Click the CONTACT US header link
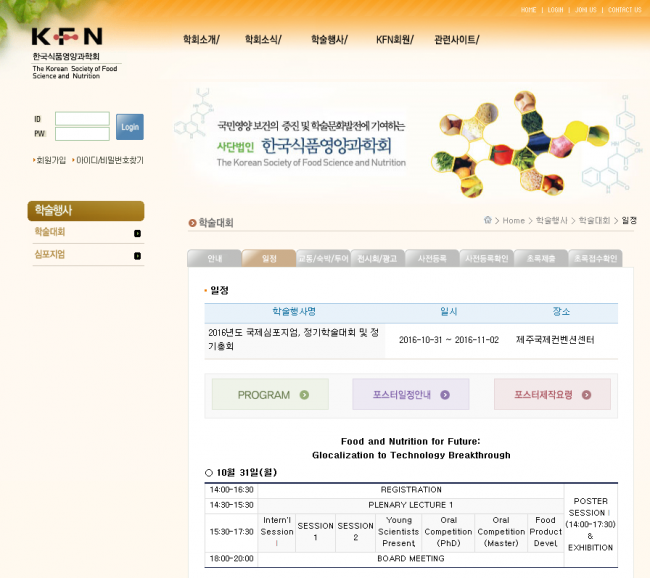Screen dimensions: 650x578 pyautogui.click(x=624, y=10)
